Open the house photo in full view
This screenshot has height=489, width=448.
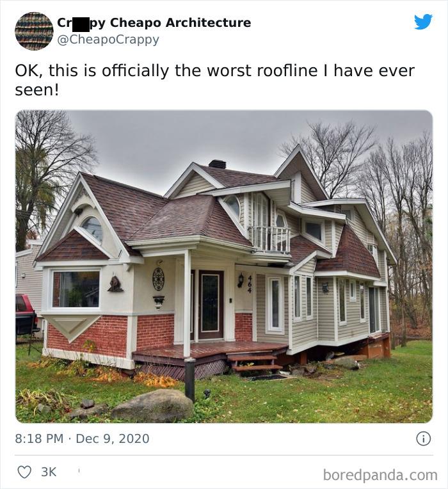(x=224, y=266)
